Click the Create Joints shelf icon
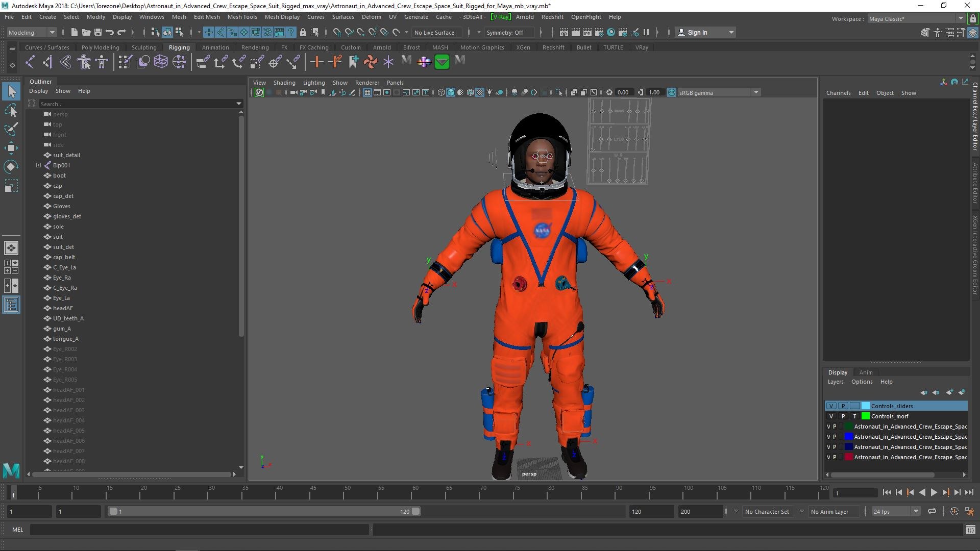The height and width of the screenshot is (551, 980). click(x=30, y=62)
